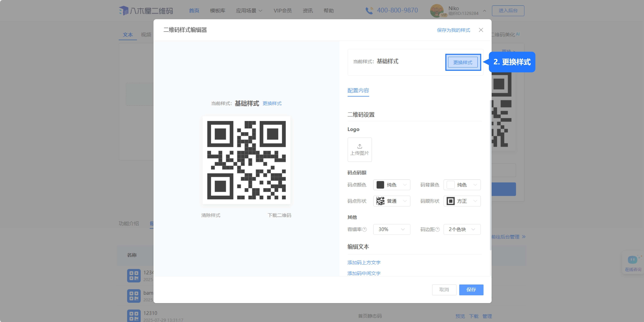Click the 码边距 help question icon
The width and height of the screenshot is (644, 322).
click(437, 229)
